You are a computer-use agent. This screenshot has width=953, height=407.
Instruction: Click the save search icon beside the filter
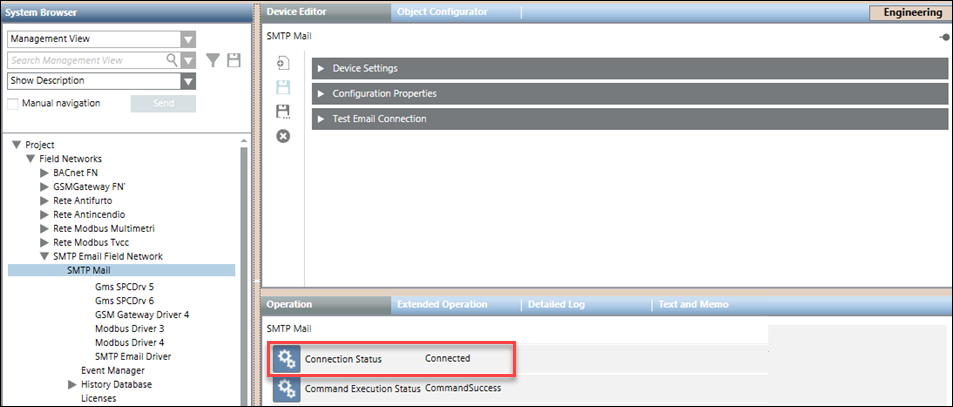point(234,61)
